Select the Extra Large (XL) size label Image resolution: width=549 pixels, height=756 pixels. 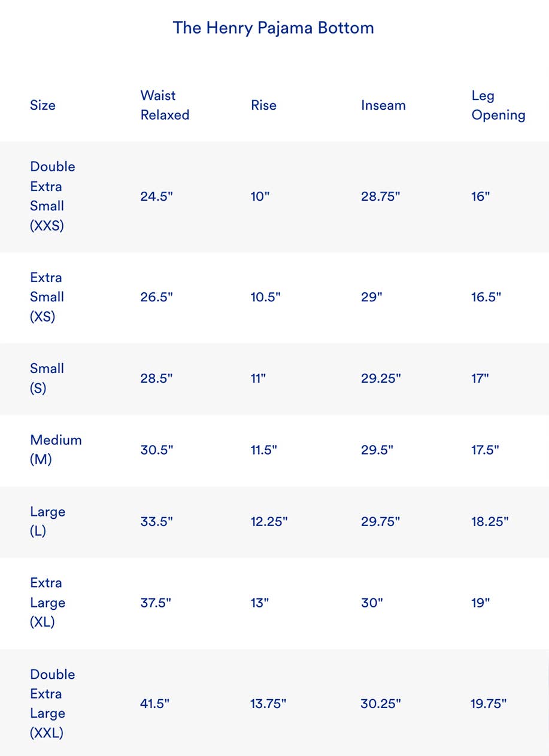47,602
